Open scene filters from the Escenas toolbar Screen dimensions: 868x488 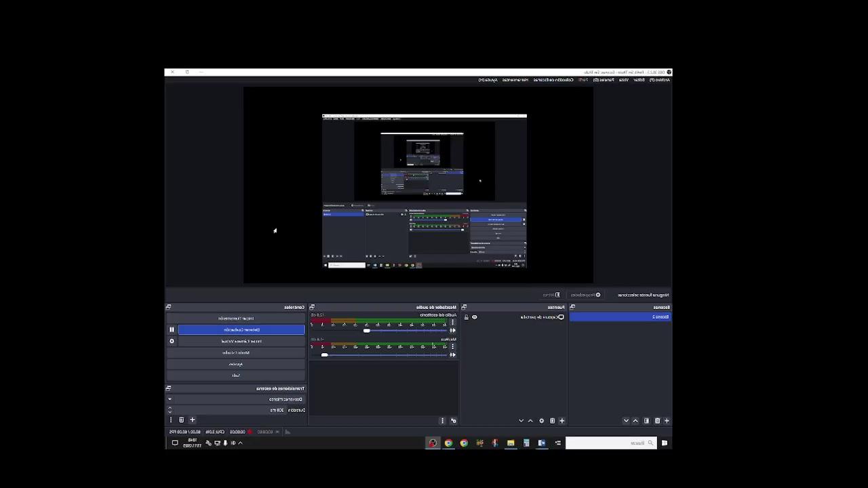point(646,420)
